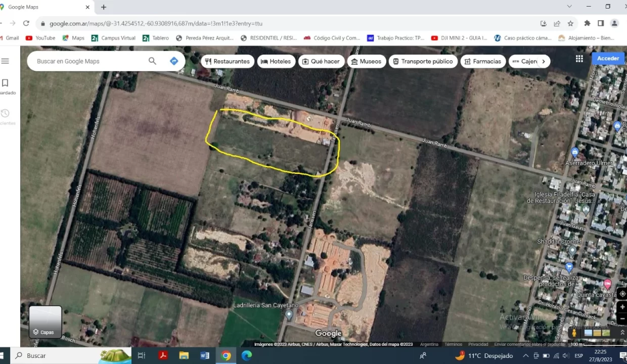Zoom out the map with minus button
This screenshot has height=364, width=627.
(x=622, y=320)
